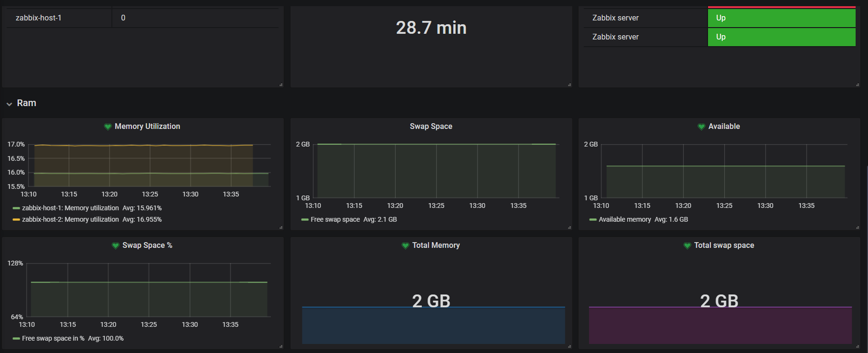Open the Swap Space panel title menu
Viewport: 868px width, 353px height.
click(431, 126)
